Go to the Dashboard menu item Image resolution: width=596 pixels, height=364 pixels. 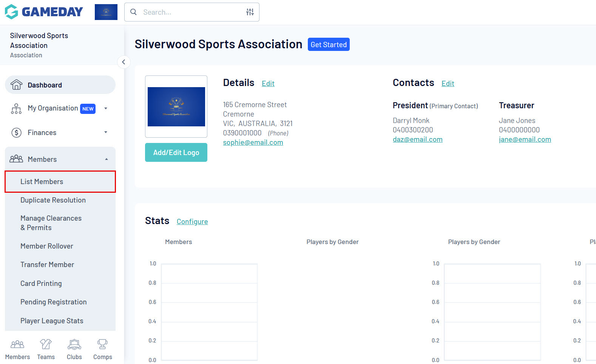pyautogui.click(x=60, y=85)
